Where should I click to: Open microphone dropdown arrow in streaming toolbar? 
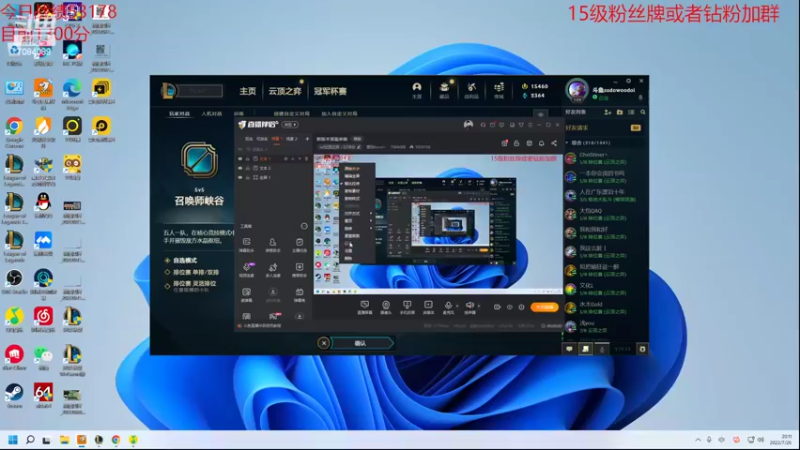[457, 306]
